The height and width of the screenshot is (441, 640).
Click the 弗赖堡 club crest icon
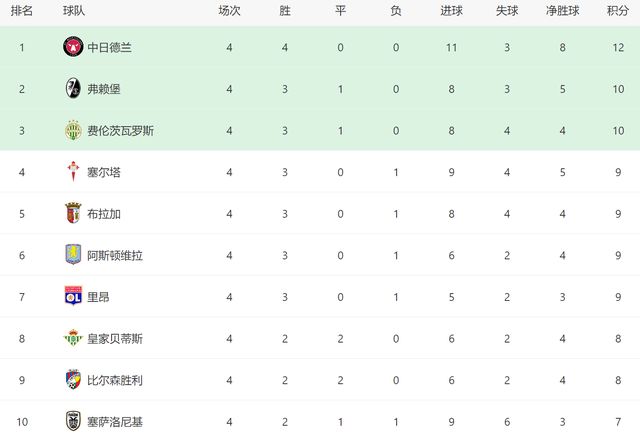(x=72, y=89)
